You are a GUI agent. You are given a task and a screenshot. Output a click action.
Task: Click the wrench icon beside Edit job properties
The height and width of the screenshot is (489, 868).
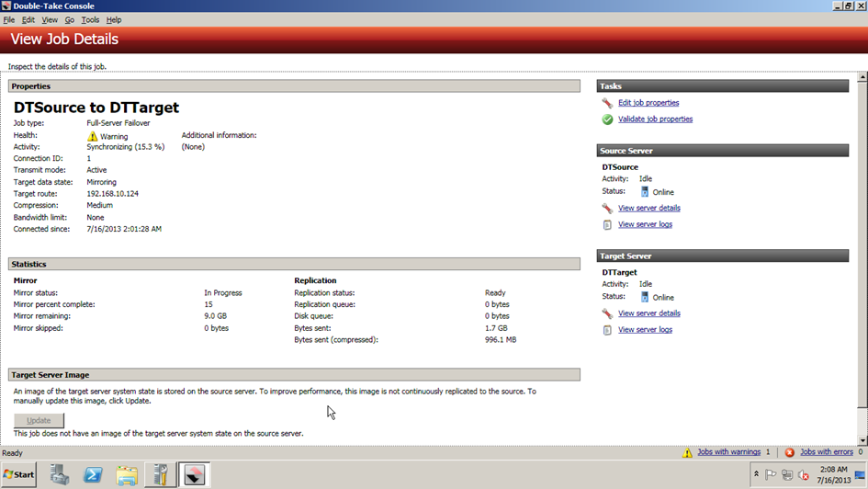pos(607,103)
